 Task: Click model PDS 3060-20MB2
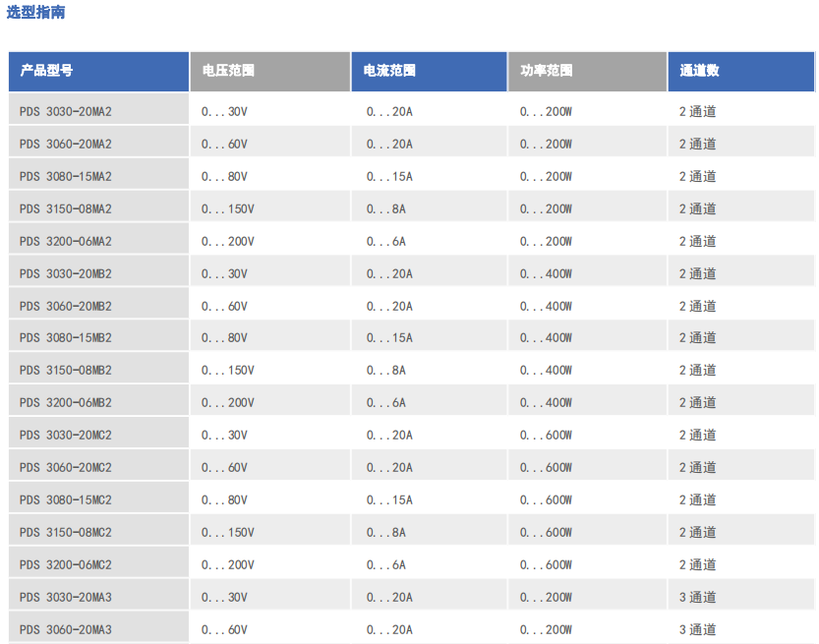pyautogui.click(x=66, y=306)
